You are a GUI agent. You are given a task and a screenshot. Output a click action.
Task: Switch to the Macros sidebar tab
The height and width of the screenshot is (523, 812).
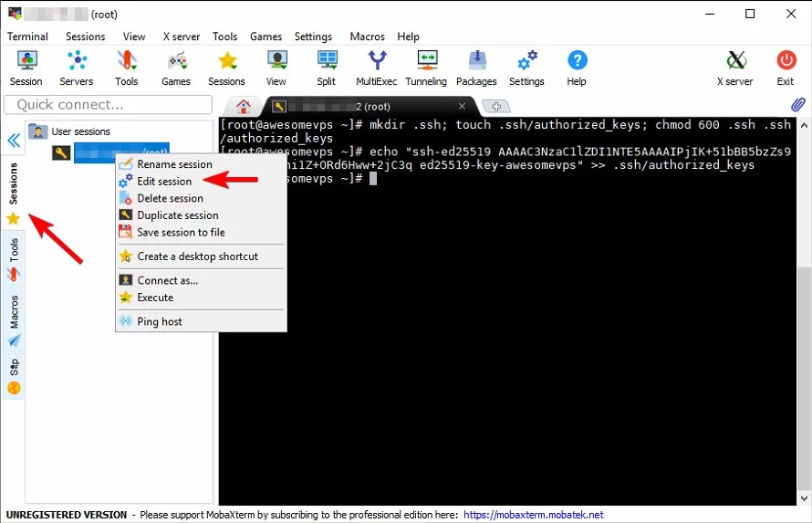14,320
